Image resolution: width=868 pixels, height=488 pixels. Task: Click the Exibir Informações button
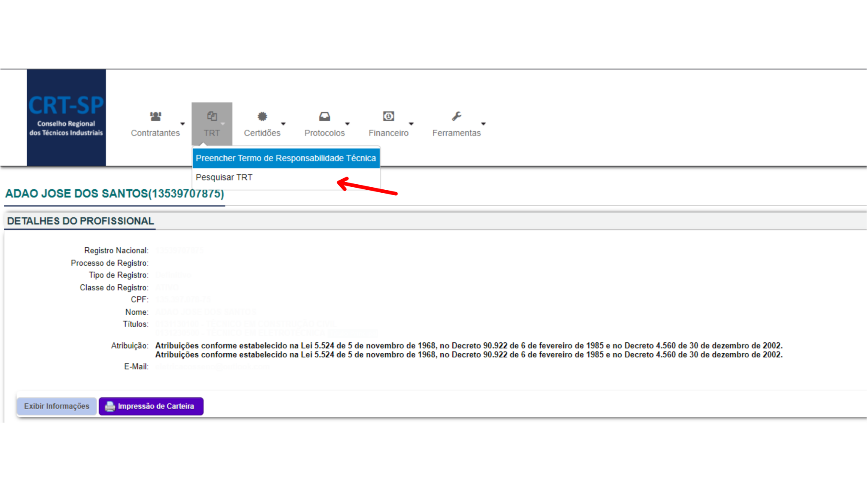point(57,406)
